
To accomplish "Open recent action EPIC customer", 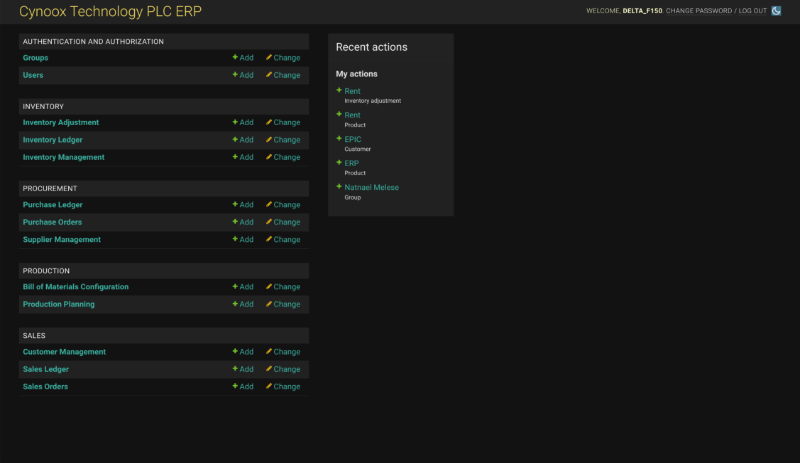I will (353, 139).
